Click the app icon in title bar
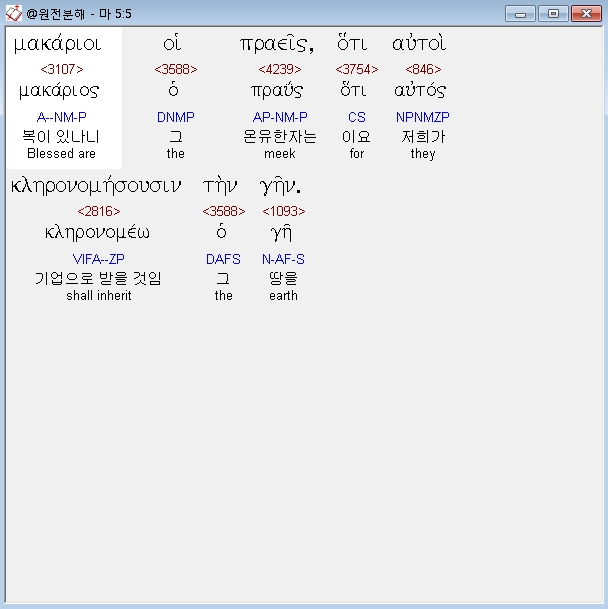This screenshot has width=608, height=609. click(x=14, y=14)
